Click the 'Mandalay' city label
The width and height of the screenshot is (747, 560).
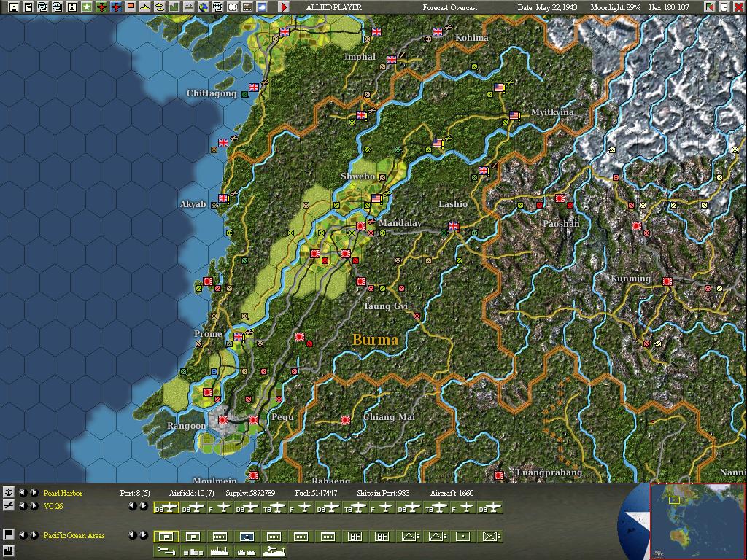click(400, 223)
